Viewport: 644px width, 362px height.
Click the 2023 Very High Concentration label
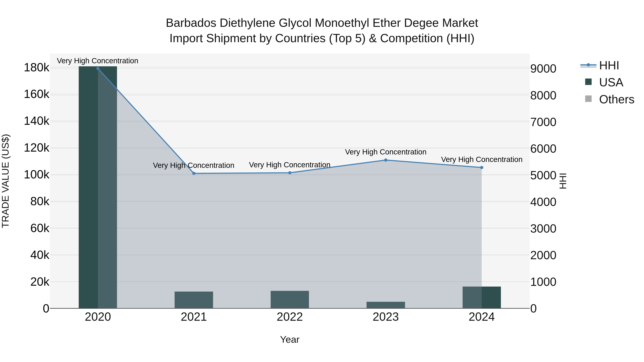coord(386,152)
